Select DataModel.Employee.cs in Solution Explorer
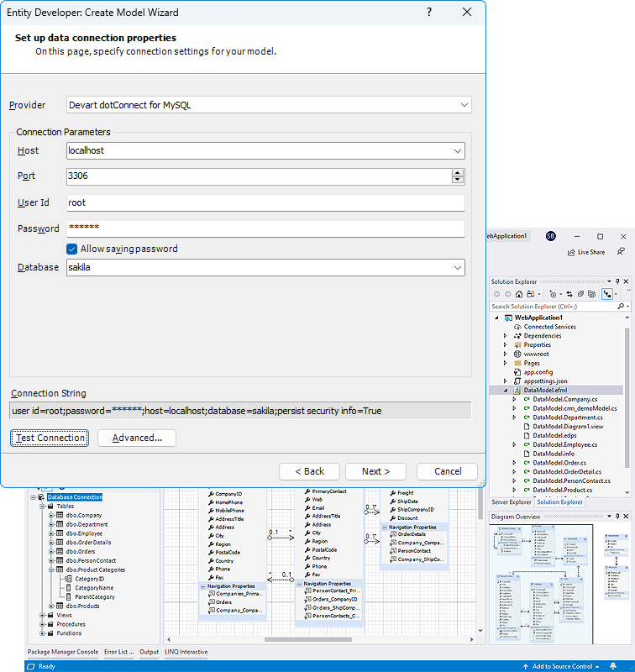The width and height of the screenshot is (635, 672). point(564,444)
